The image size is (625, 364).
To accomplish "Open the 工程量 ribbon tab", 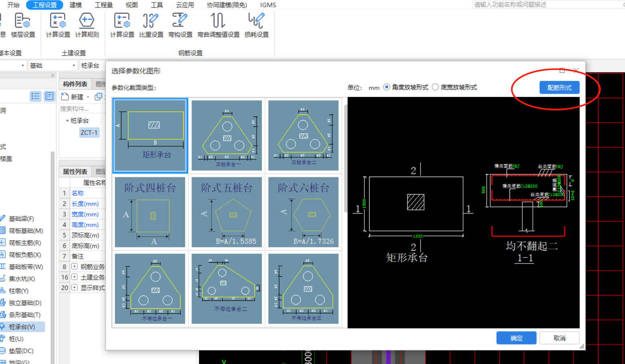I will 103,5.
